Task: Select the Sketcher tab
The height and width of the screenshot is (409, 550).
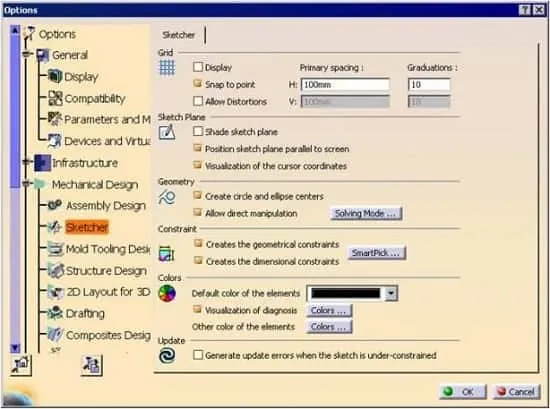Action: pyautogui.click(x=179, y=35)
